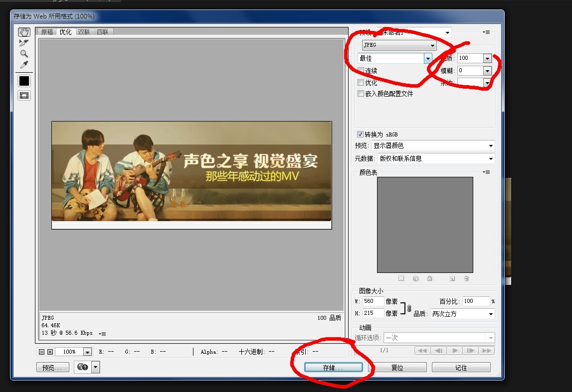
Task: Click the 记住 remember button
Action: click(x=461, y=368)
